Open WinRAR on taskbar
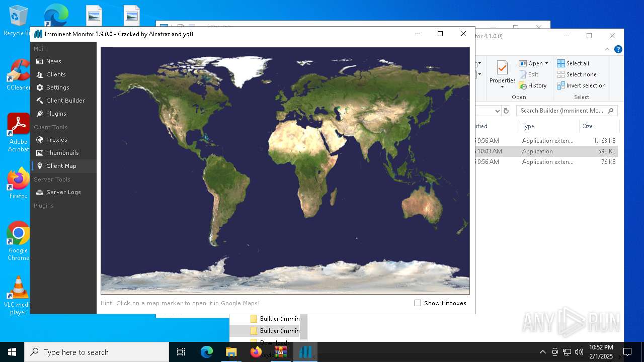Screen dimensions: 644x362 (280, 352)
